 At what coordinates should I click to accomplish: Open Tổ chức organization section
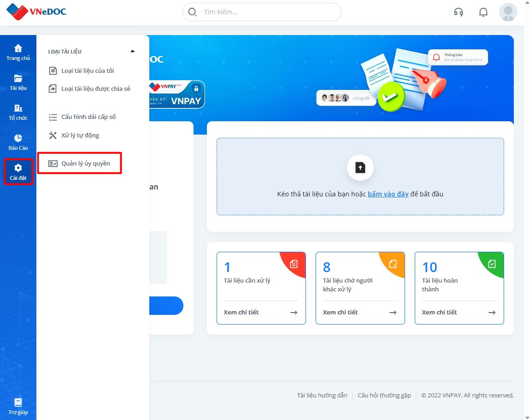18,113
